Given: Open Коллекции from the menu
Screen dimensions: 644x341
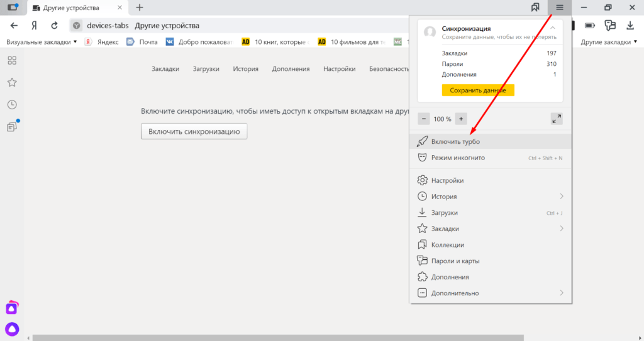Looking at the screenshot, I should [x=491, y=245].
